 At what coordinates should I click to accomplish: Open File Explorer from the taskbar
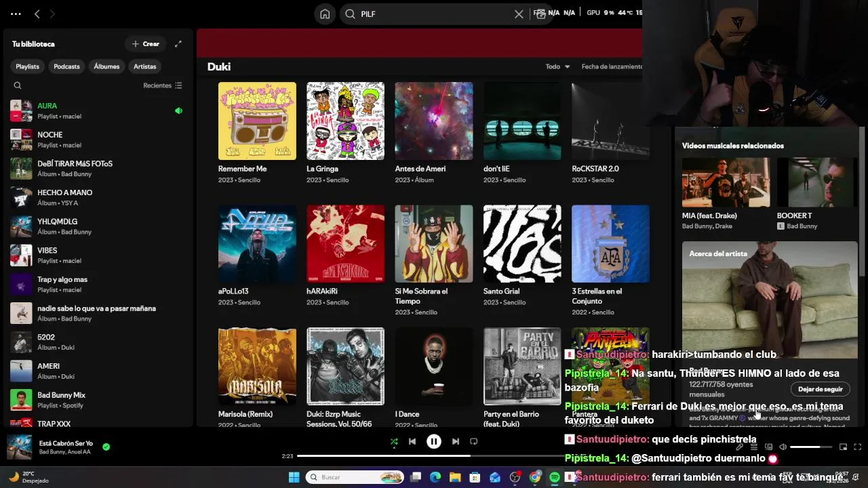pos(455,477)
